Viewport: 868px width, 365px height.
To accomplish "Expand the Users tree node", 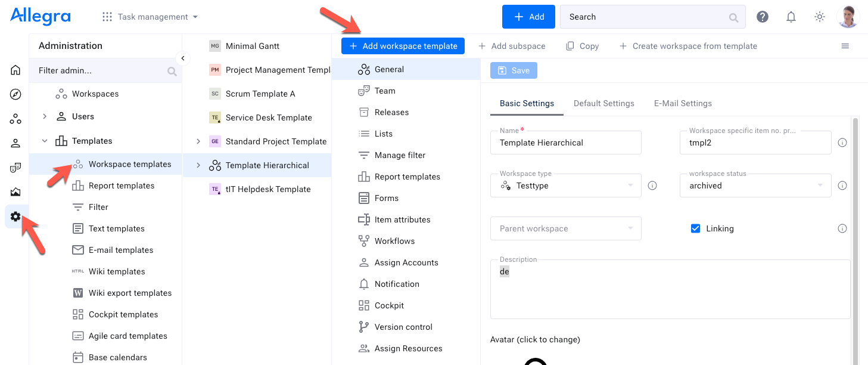I will tap(45, 116).
